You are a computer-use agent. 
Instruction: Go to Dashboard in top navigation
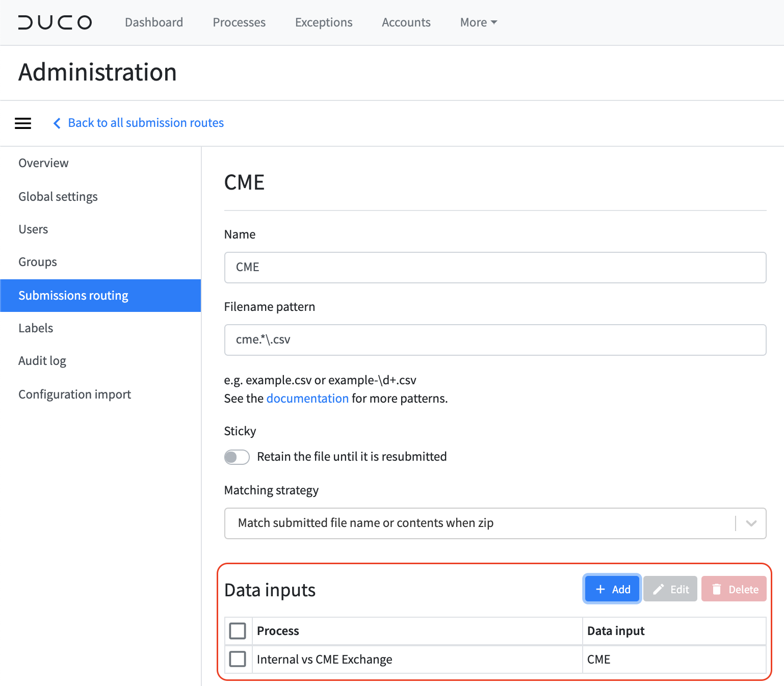154,22
